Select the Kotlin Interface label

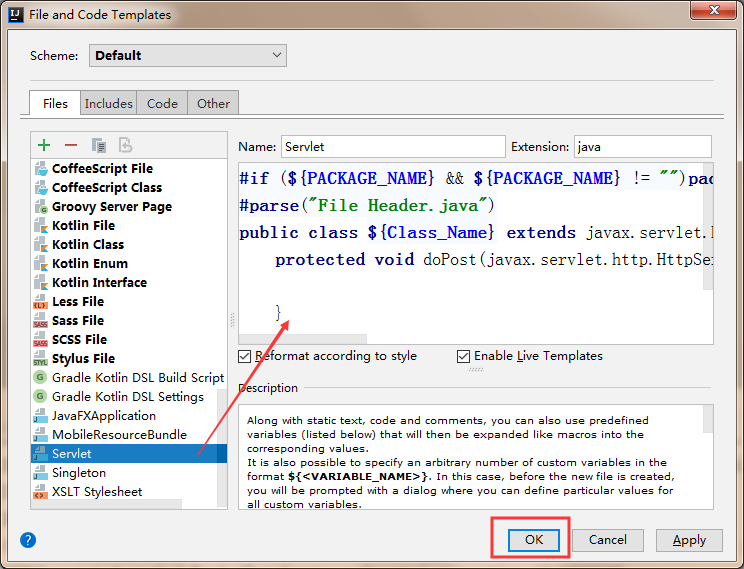(x=100, y=282)
